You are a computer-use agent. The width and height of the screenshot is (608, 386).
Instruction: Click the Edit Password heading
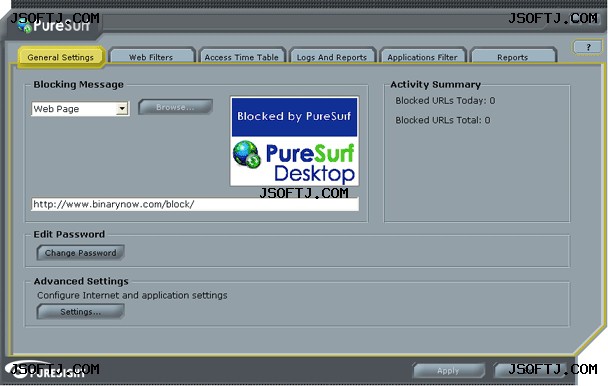[x=69, y=234]
